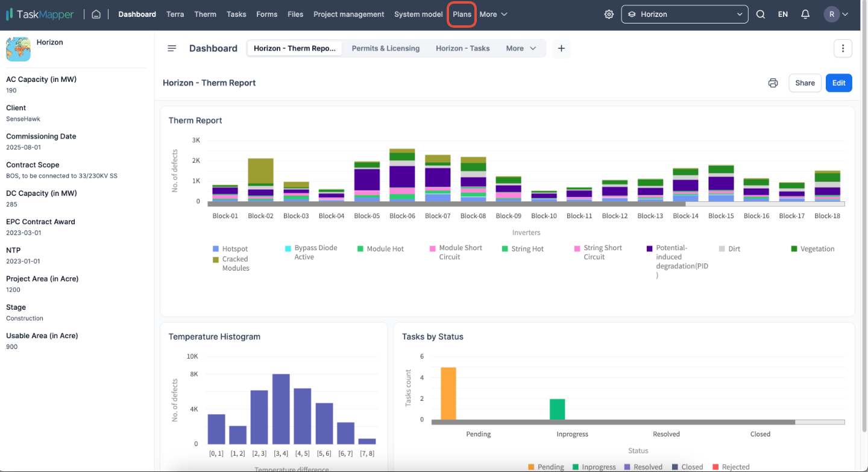The image size is (868, 472).
Task: Toggle the Module Short Circuit legend series
Action: click(456, 253)
